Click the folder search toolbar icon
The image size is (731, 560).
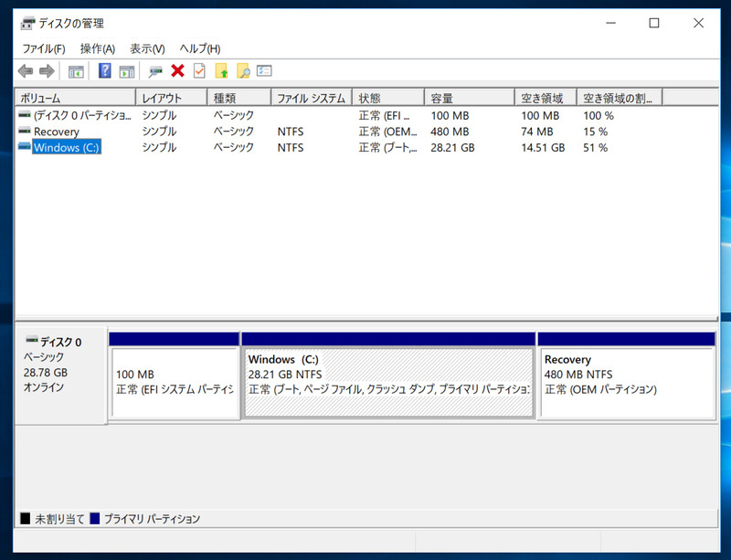[243, 71]
